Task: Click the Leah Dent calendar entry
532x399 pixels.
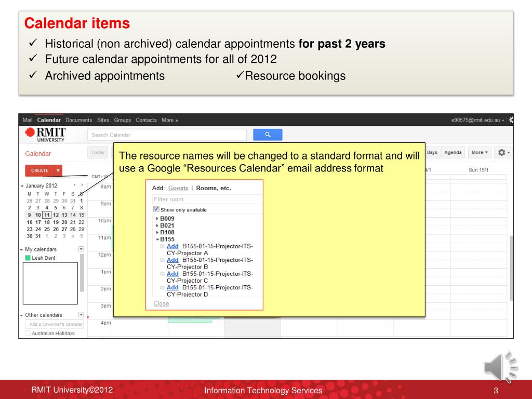Action: coord(44,258)
